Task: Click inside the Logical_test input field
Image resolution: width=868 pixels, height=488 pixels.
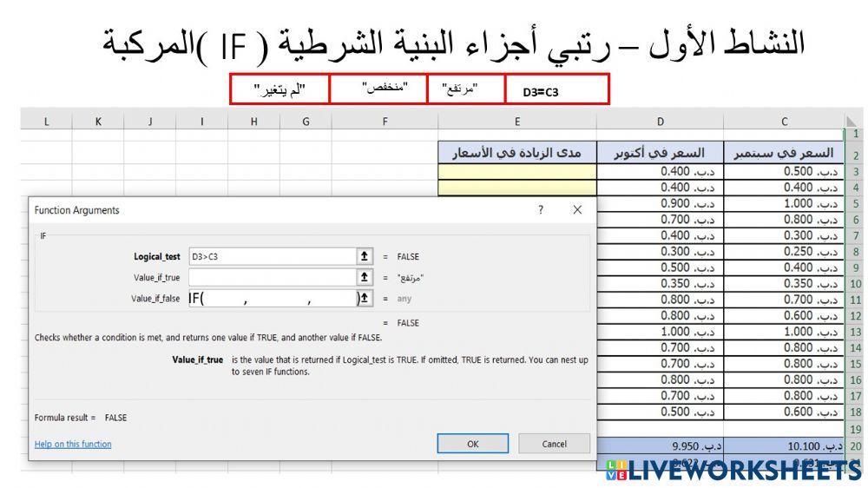Action: click(273, 256)
